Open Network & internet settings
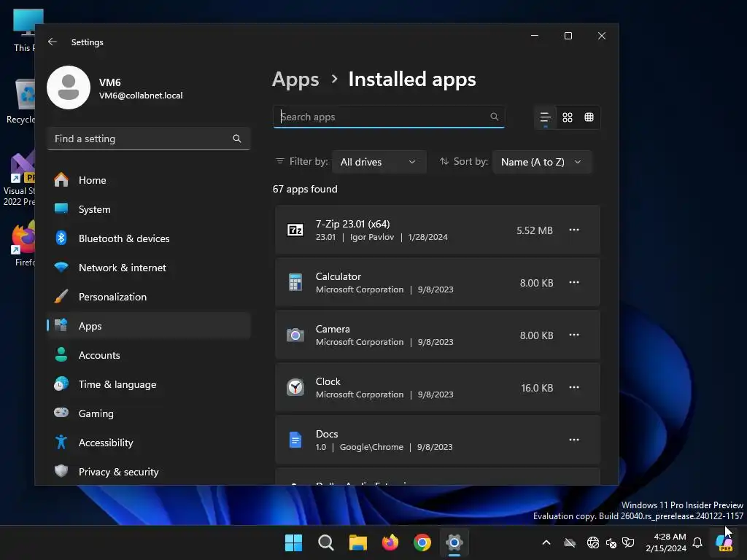The image size is (747, 560). (149, 268)
